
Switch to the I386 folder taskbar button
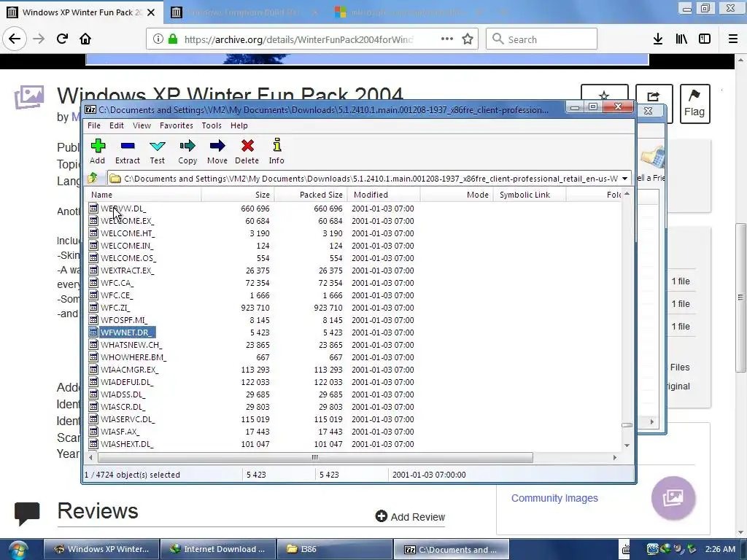pos(334,550)
